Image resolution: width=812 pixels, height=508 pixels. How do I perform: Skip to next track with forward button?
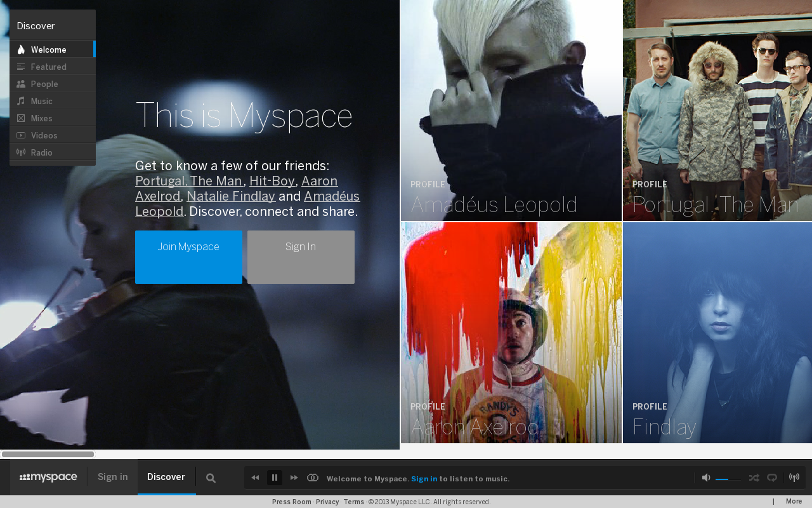coord(294,478)
